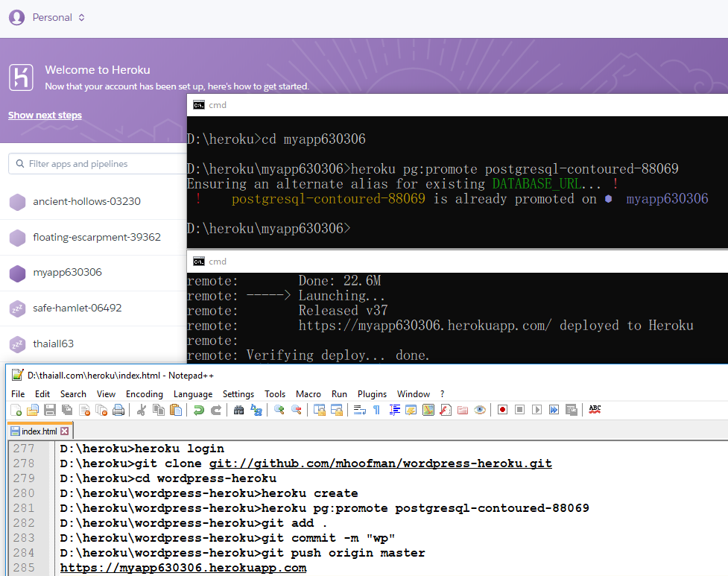Image resolution: width=728 pixels, height=576 pixels.
Task: Toggle Show All Characters pilcrow icon
Action: click(x=376, y=410)
